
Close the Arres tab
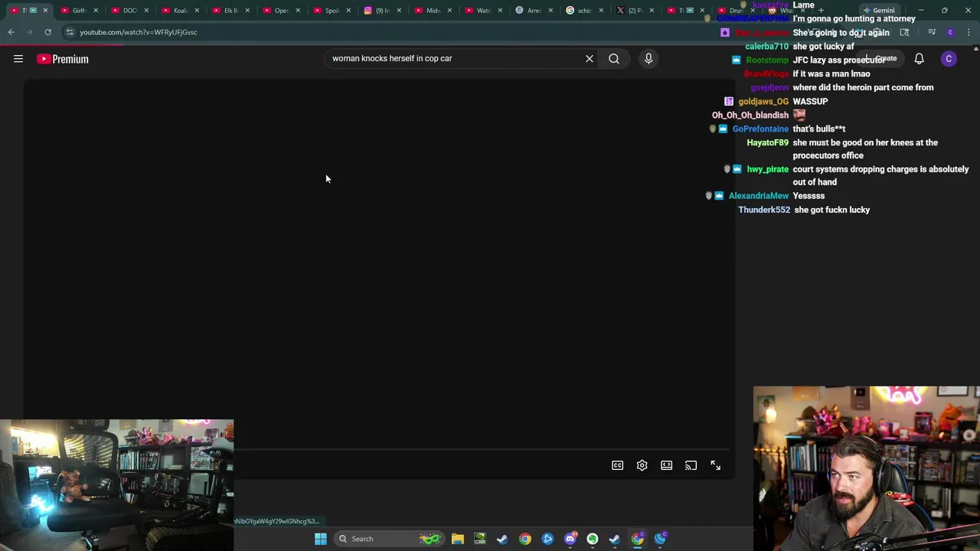(550, 11)
